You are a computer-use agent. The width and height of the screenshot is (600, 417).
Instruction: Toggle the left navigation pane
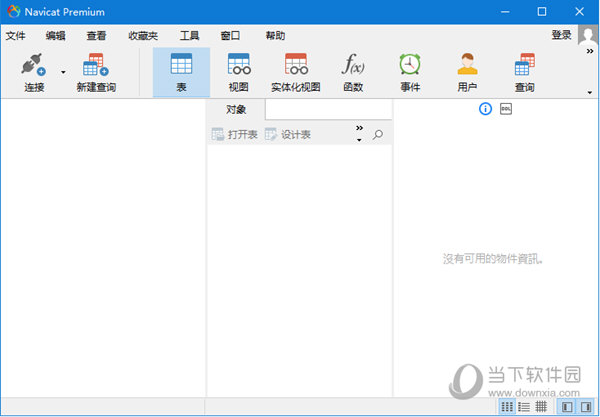567,406
